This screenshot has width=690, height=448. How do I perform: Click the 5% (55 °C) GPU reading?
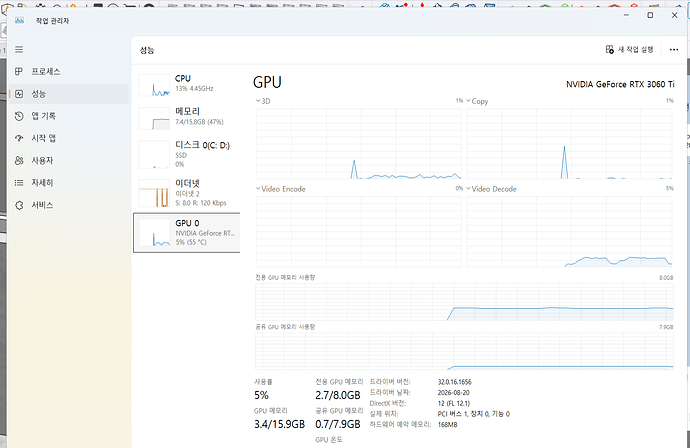[x=191, y=242]
